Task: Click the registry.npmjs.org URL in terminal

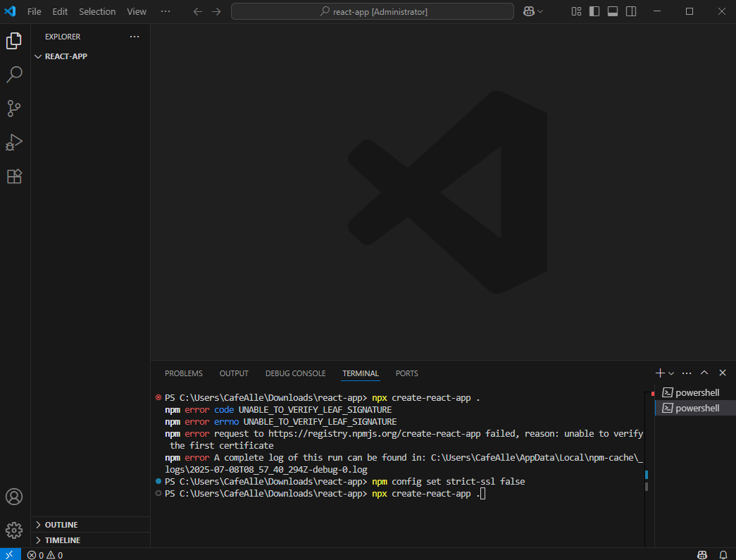Action: coord(374,434)
